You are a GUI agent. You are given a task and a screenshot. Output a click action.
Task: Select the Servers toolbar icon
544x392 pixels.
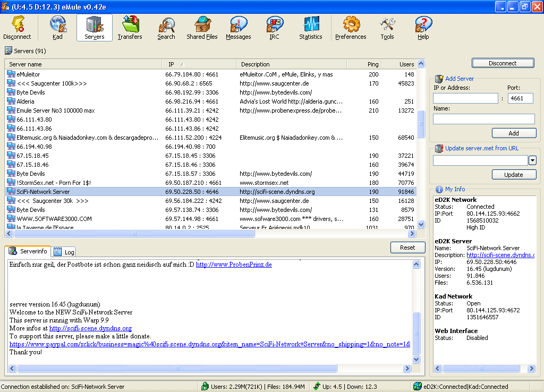(95, 28)
